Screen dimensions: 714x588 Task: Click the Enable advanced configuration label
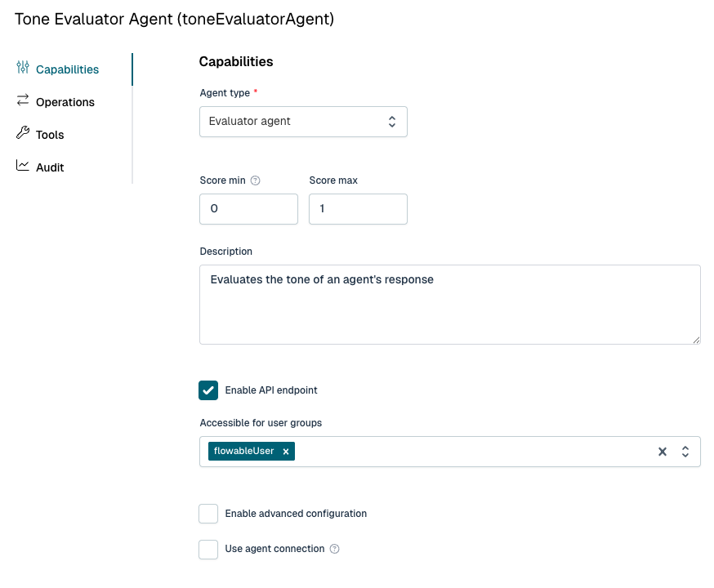click(296, 514)
